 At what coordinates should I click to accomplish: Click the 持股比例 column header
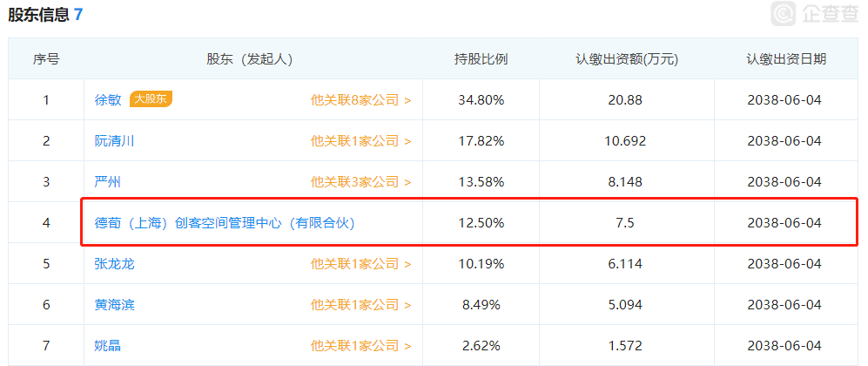(481, 59)
